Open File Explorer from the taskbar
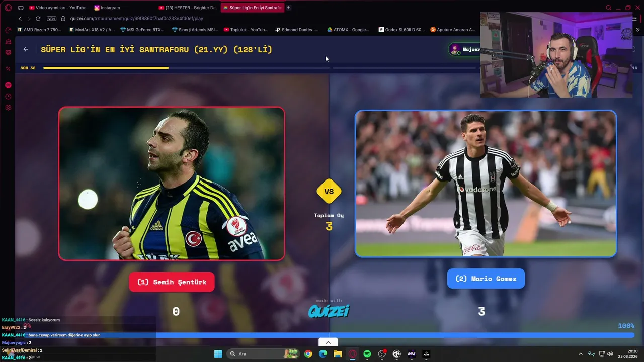The width and height of the screenshot is (644, 362). point(338,354)
